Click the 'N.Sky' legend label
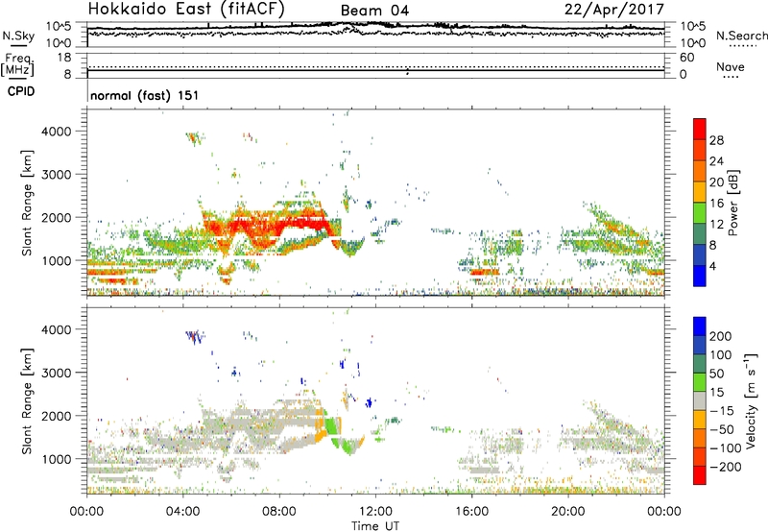Image resolution: width=768 pixels, height=532 pixels. [18, 36]
